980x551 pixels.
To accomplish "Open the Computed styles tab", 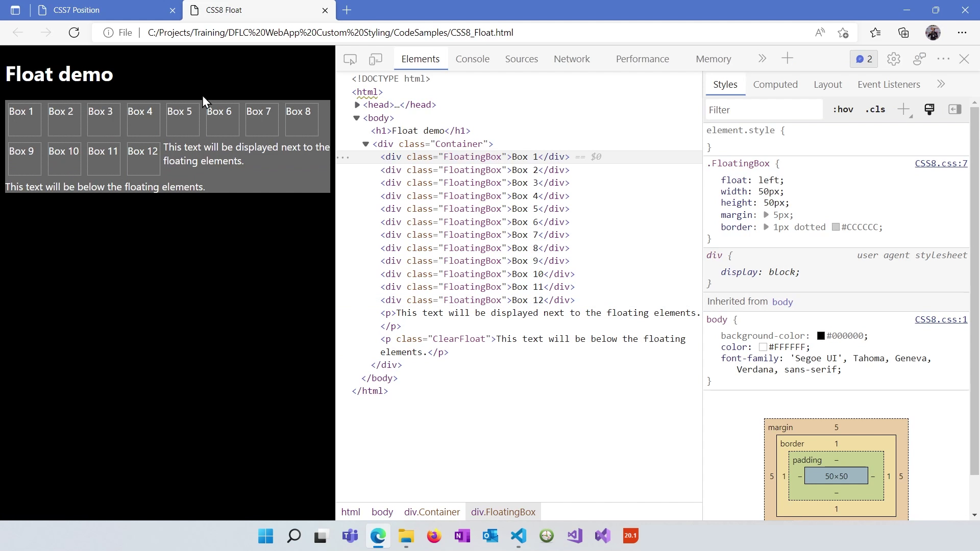I will click(775, 85).
